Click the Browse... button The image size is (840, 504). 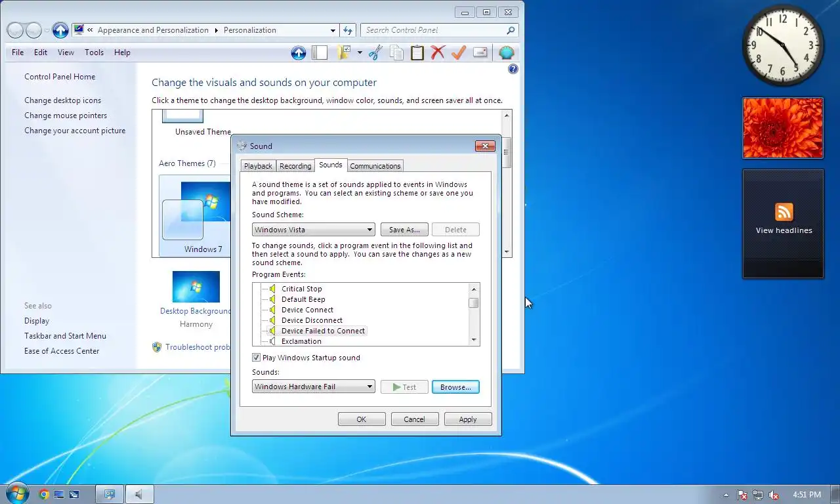click(x=455, y=387)
